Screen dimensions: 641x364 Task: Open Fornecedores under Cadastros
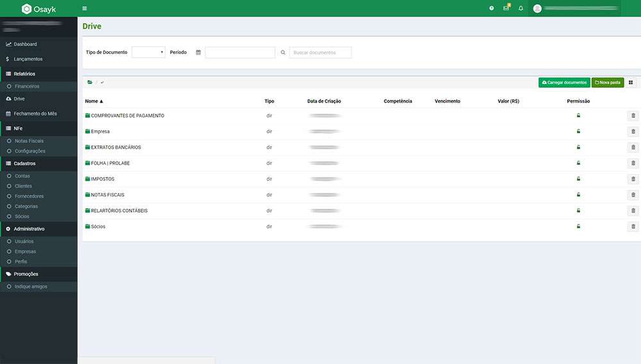39,196
